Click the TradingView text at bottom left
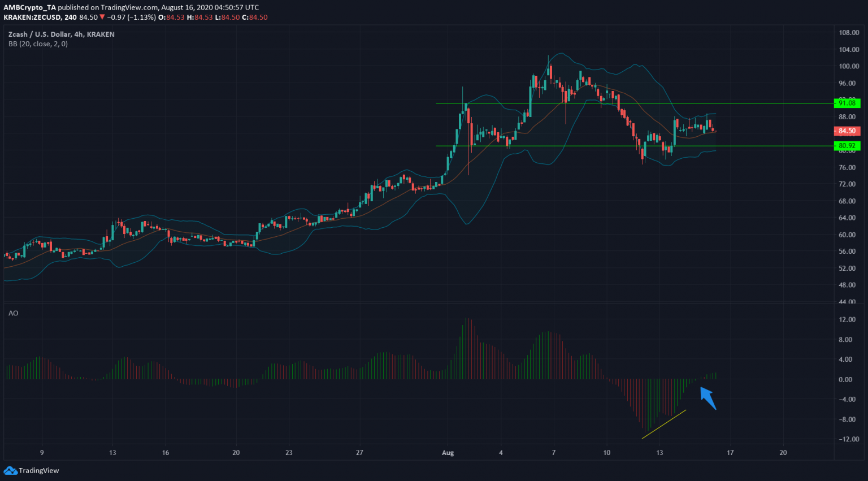868x481 pixels. [38, 470]
